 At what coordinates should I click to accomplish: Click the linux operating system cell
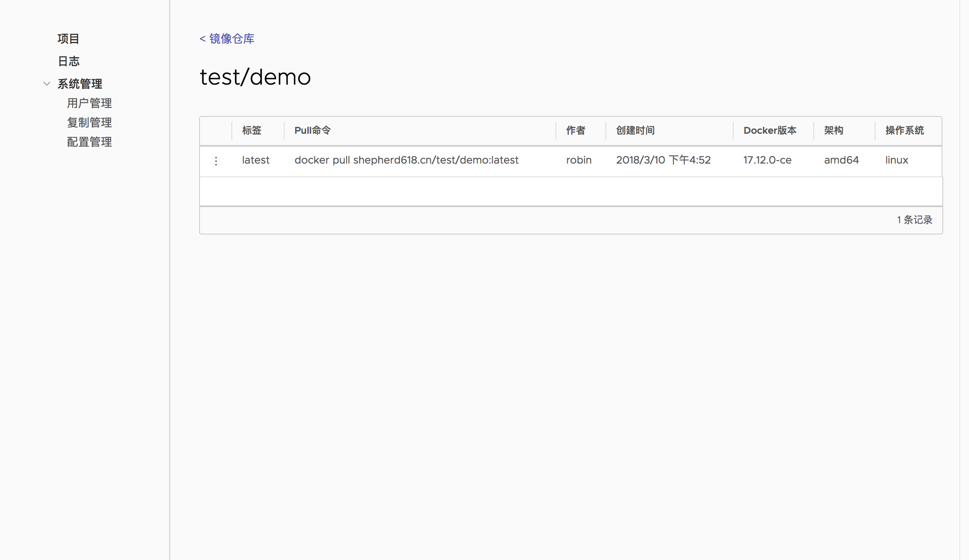(x=896, y=160)
